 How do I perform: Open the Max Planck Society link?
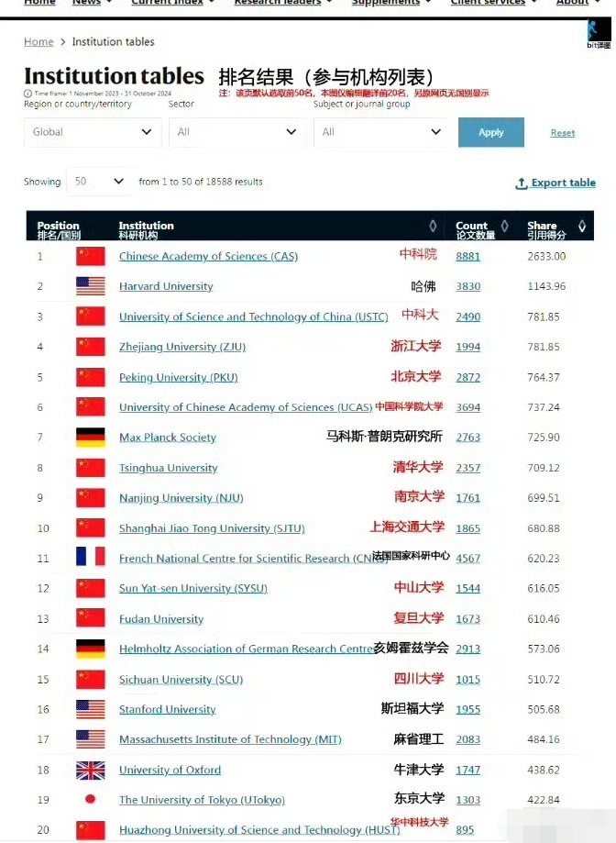pyautogui.click(x=168, y=438)
